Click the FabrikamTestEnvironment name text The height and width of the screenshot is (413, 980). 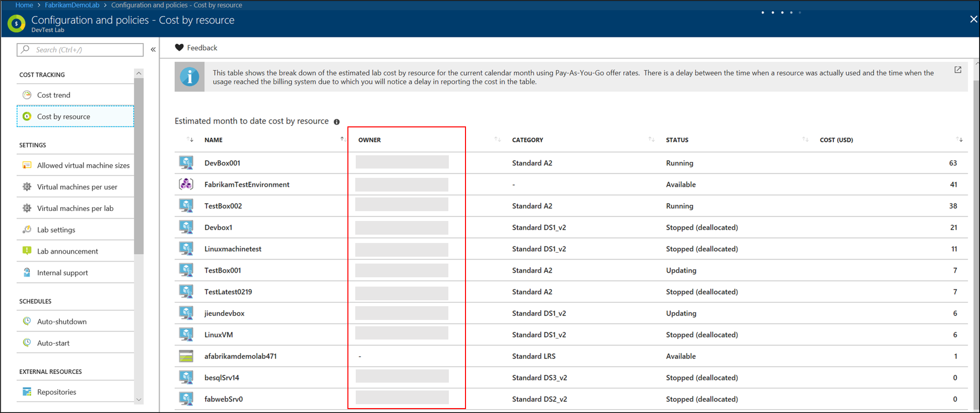coord(247,185)
